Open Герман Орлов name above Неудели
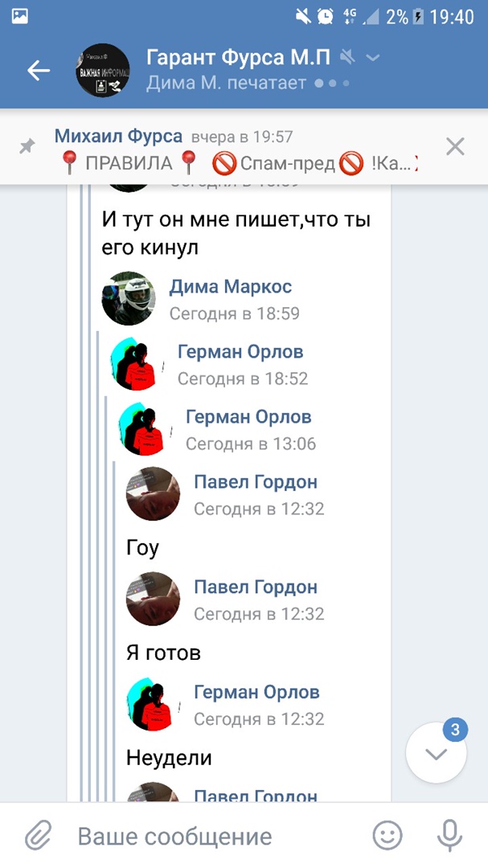This screenshot has height=868, width=488. pyautogui.click(x=256, y=692)
